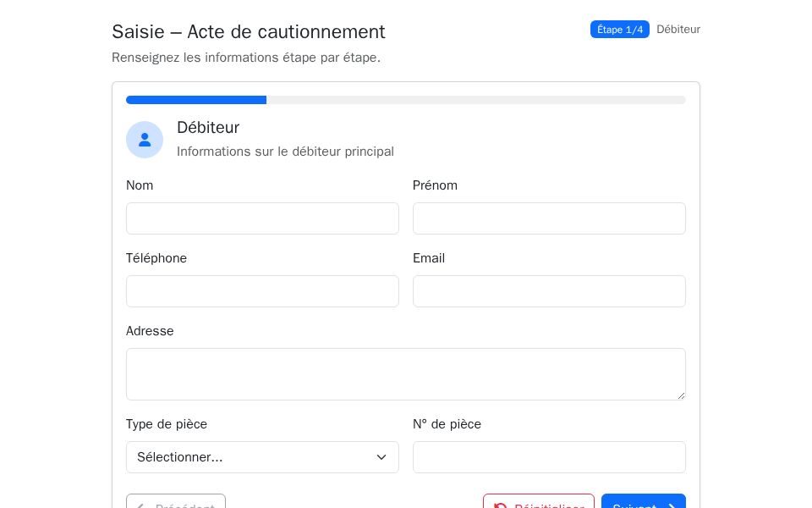812x508 pixels.
Task: Open the Type de pièce dropdown
Action: click(x=262, y=457)
